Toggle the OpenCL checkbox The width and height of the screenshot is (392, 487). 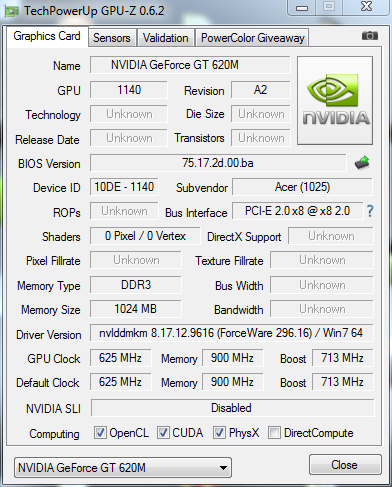(x=100, y=433)
